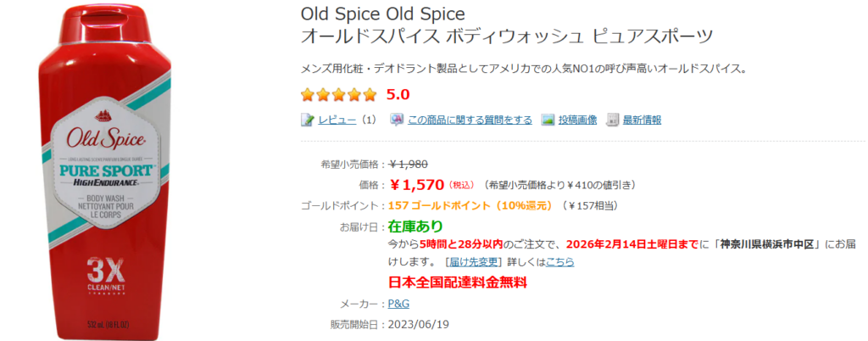Click the 5.0 rating score

[398, 95]
